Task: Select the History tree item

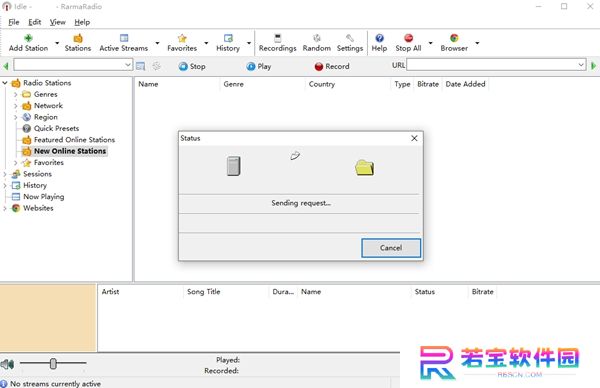Action: tap(35, 186)
